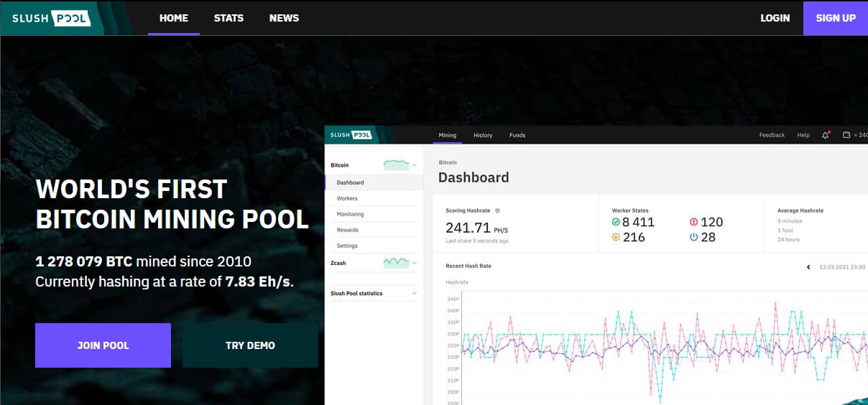The width and height of the screenshot is (868, 405).
Task: Open the STATS navigation tab
Action: pyautogui.click(x=228, y=18)
